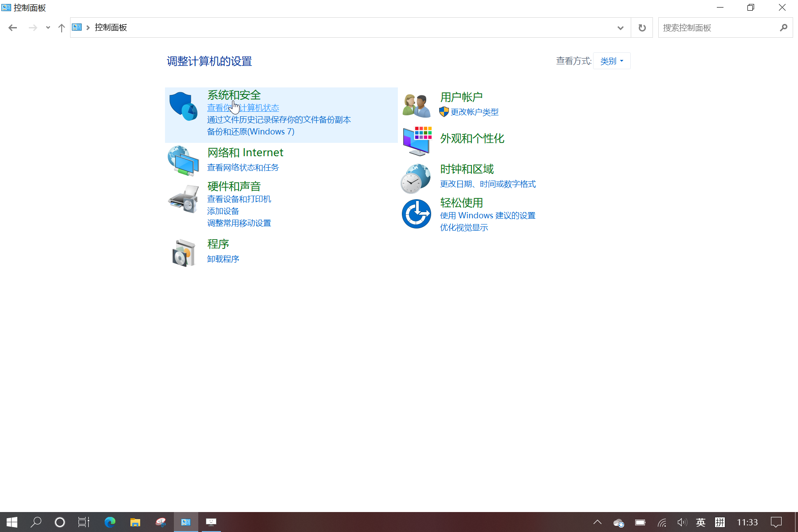Expand the 查看方式 类别 dropdown

(612, 61)
